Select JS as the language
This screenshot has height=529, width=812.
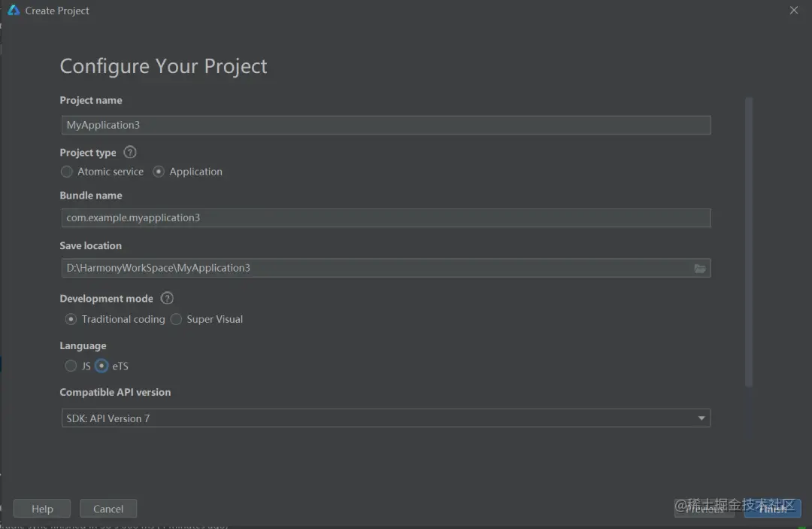point(71,366)
